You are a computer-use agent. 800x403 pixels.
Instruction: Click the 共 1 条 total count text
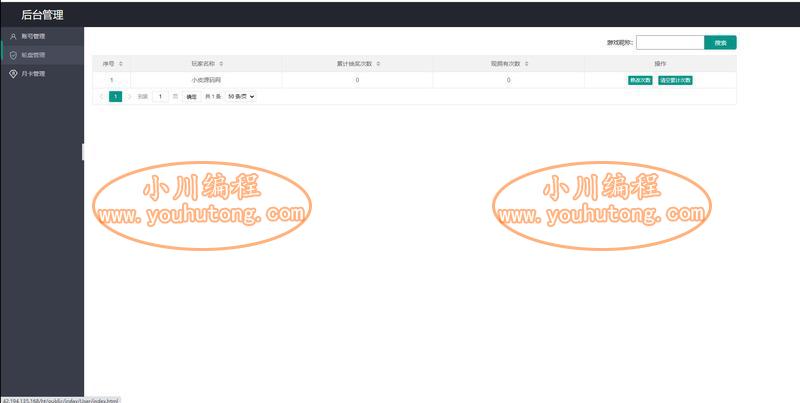pyautogui.click(x=213, y=96)
